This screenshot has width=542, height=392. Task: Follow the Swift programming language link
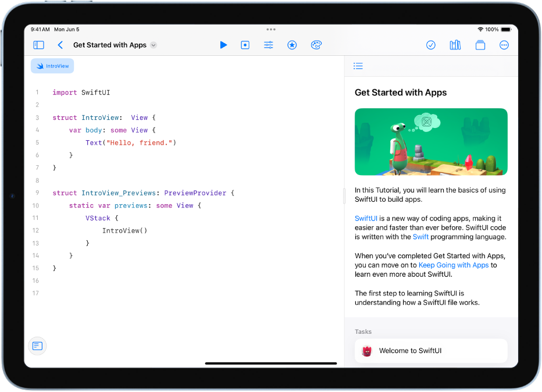420,237
